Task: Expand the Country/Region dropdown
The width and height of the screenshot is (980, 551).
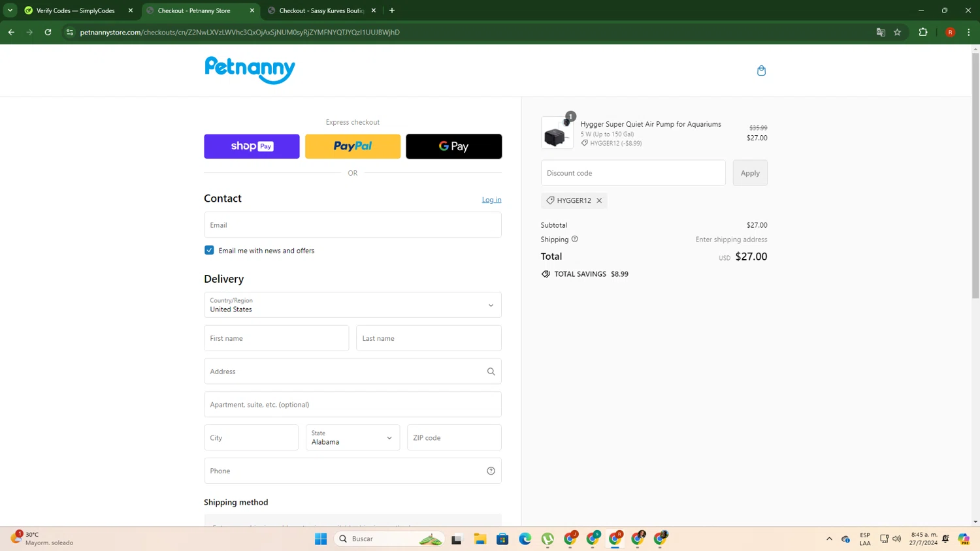Action: [x=353, y=305]
